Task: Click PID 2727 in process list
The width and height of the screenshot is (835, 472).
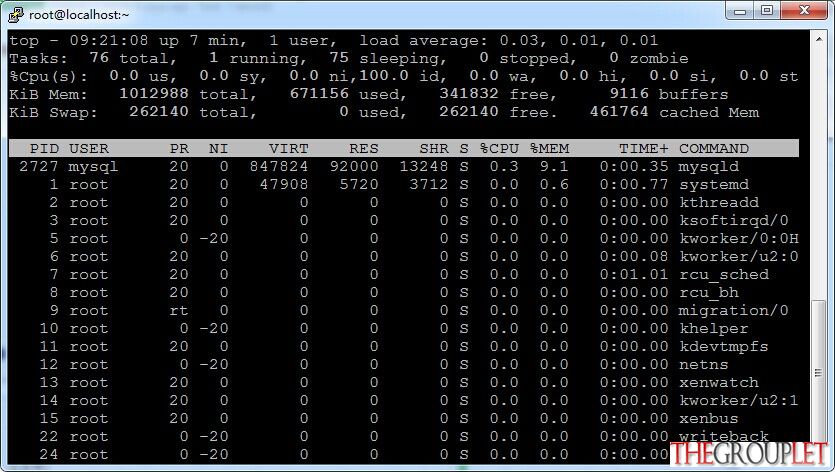Action: 39,167
